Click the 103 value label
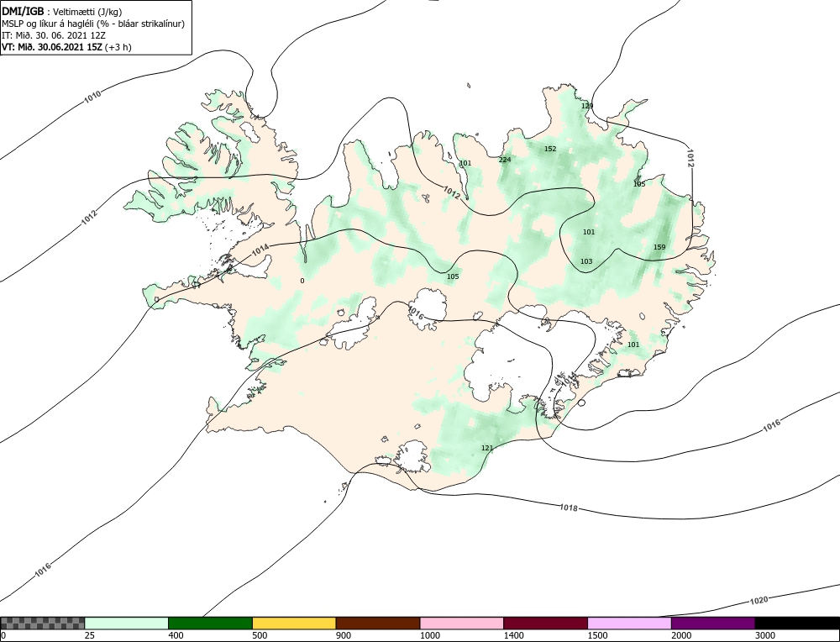The image size is (840, 642). (x=586, y=261)
